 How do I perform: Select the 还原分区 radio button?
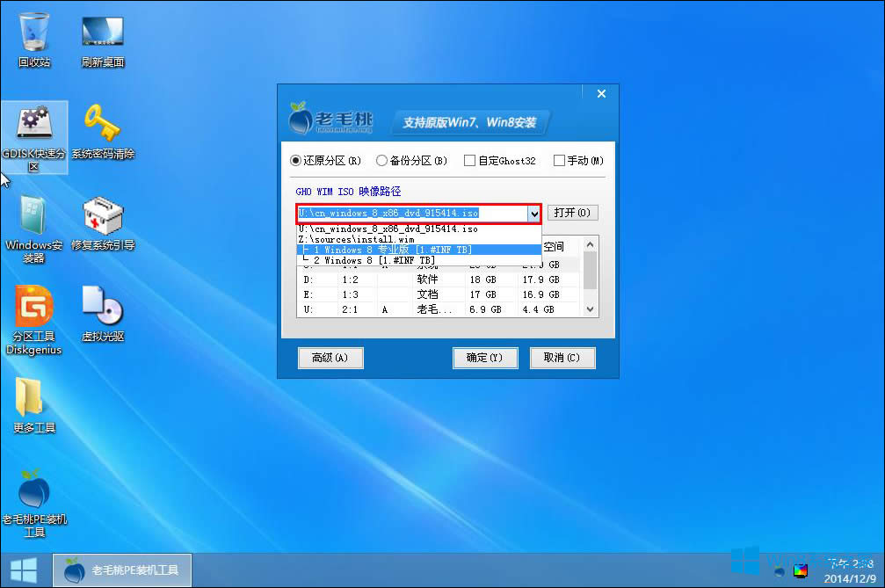(297, 160)
